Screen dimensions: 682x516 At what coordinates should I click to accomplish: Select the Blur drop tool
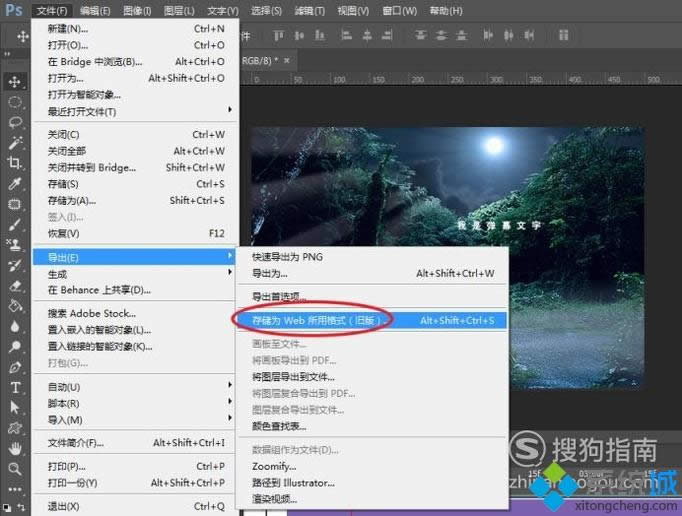point(15,326)
